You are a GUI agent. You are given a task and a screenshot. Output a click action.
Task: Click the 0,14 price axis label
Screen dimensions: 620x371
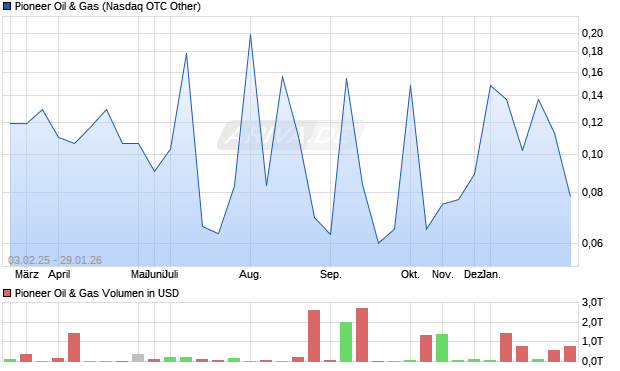[592, 95]
